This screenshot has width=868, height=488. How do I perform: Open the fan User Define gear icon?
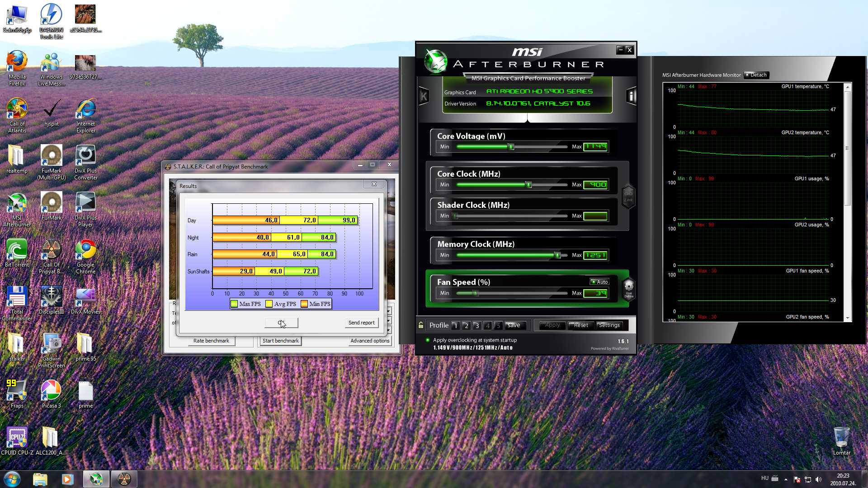coord(628,289)
